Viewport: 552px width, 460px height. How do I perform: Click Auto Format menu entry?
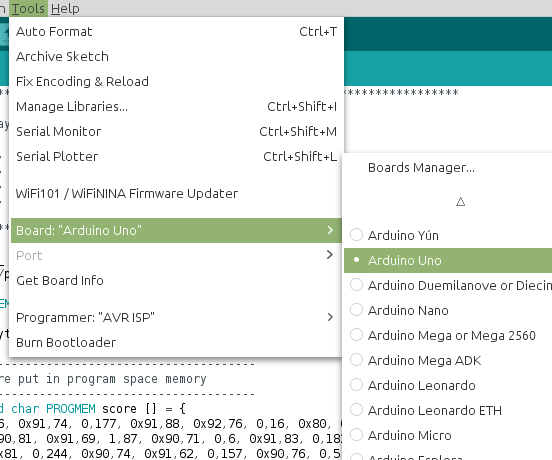[x=176, y=32]
